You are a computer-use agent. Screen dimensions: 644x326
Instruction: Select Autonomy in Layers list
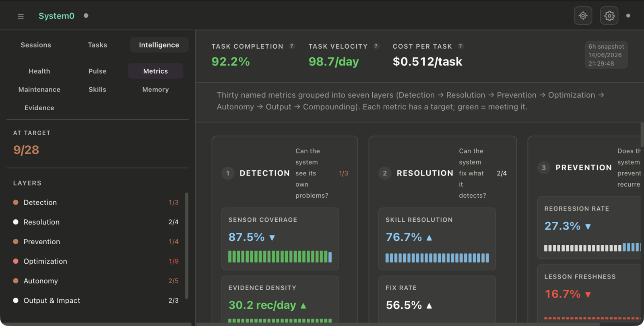[96, 281]
